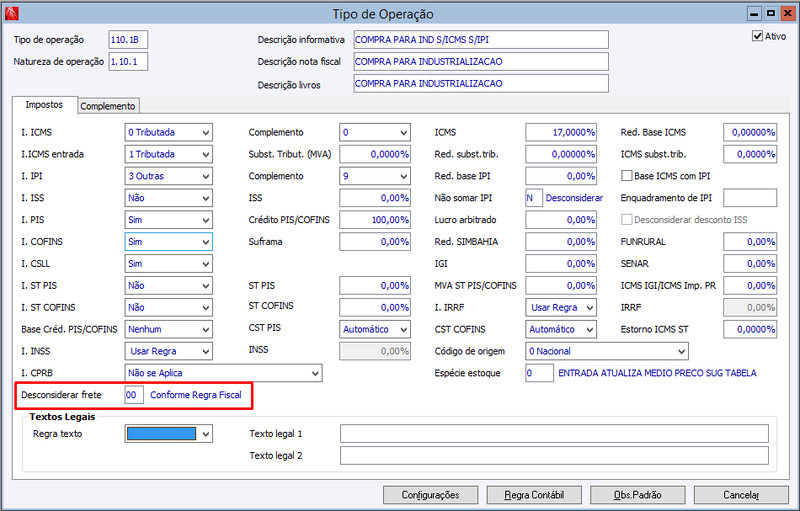Click the Tipo de operação field
The image size is (800, 511).
128,40
